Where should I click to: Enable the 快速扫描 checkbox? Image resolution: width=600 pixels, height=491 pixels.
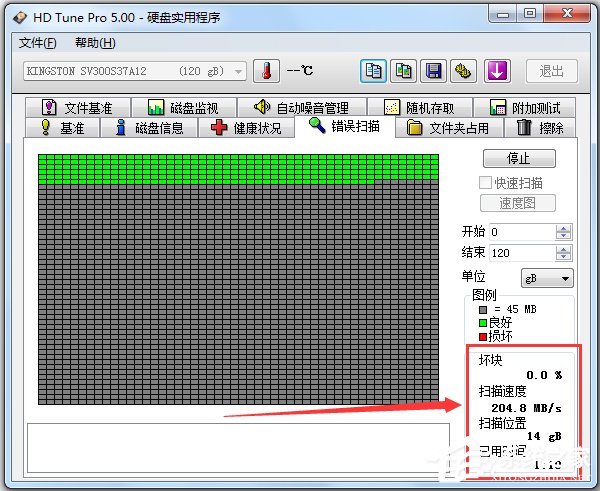pos(486,183)
